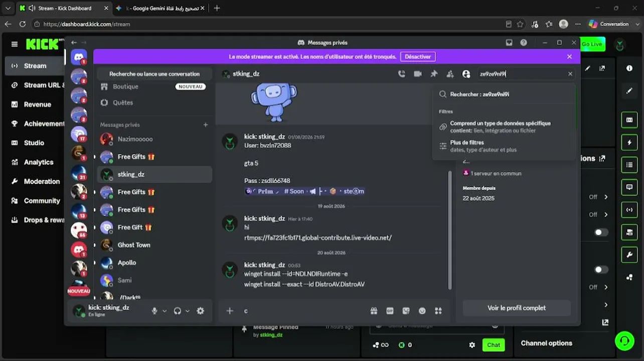The image size is (644, 361).
Task: Open pinned messages in Discord chat
Action: [x=434, y=74]
